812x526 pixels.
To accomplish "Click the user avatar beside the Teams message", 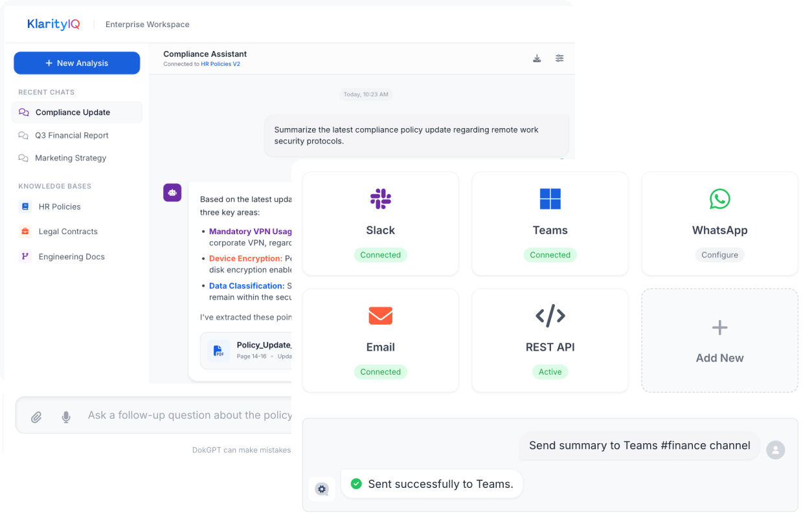I will [775, 450].
